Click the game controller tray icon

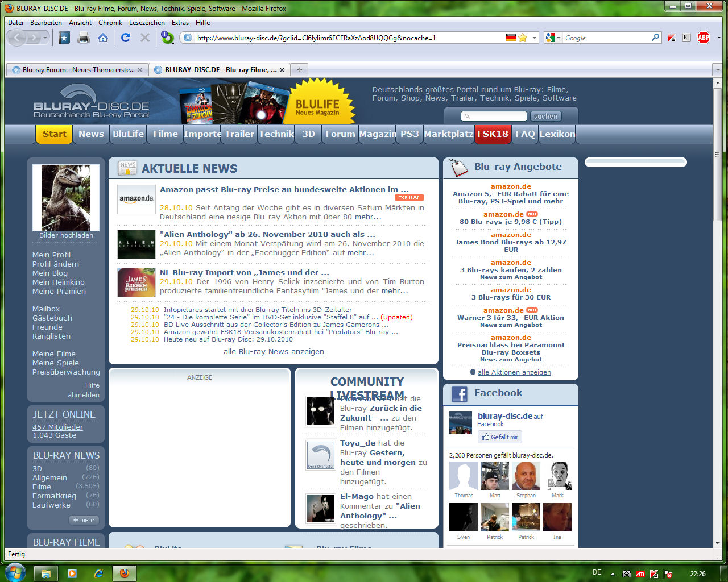[627, 573]
